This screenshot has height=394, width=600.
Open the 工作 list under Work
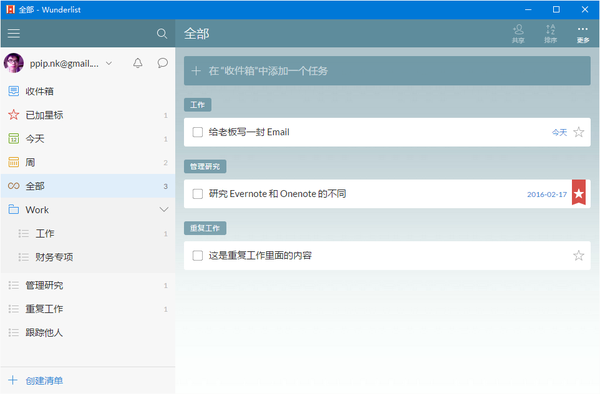[88, 233]
